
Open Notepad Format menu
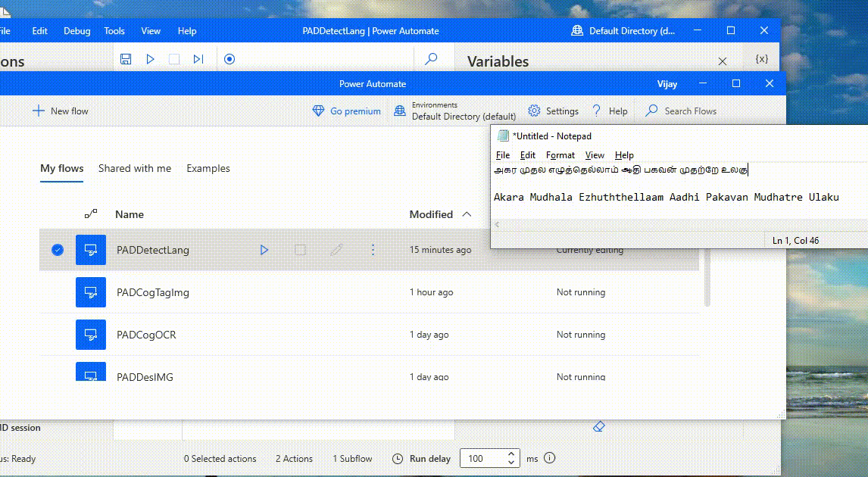560,155
